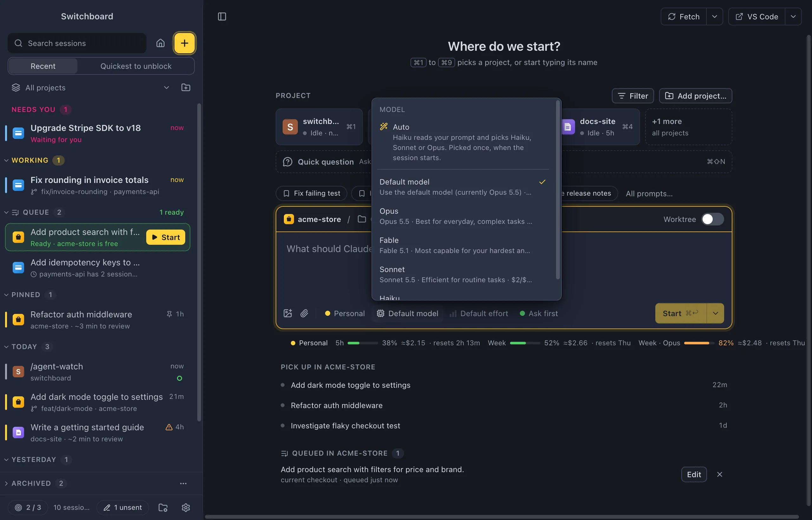Click the Edit button for queued prompt
The image size is (812, 520).
694,474
